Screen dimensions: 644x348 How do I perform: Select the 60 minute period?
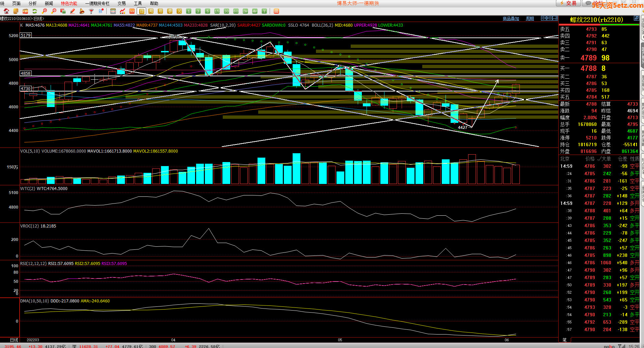[x=236, y=11]
